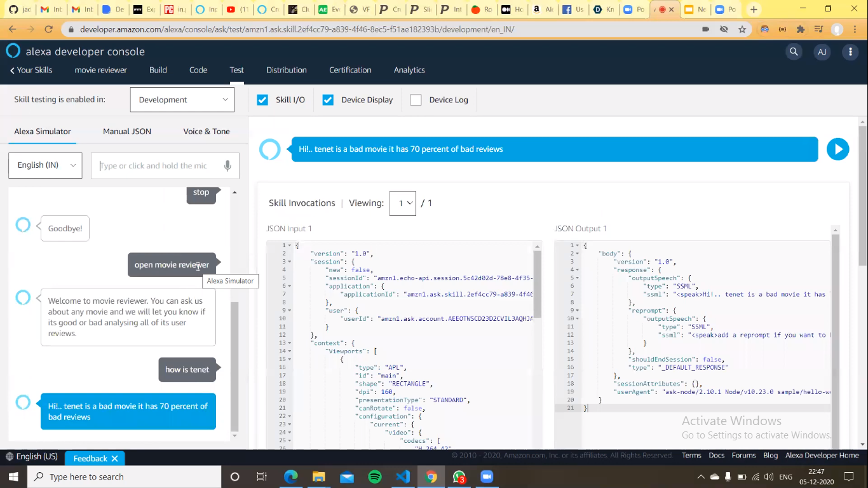Screen dimensions: 868x488
Task: Open Spotify from the taskbar
Action: [x=375, y=477]
